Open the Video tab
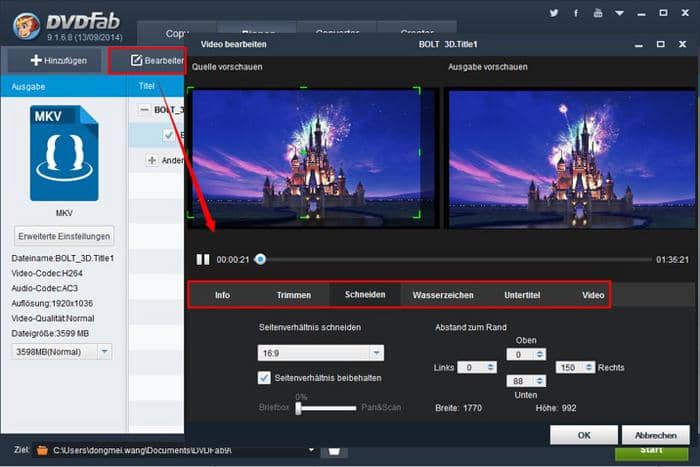Image resolution: width=700 pixels, height=467 pixels. coord(593,295)
